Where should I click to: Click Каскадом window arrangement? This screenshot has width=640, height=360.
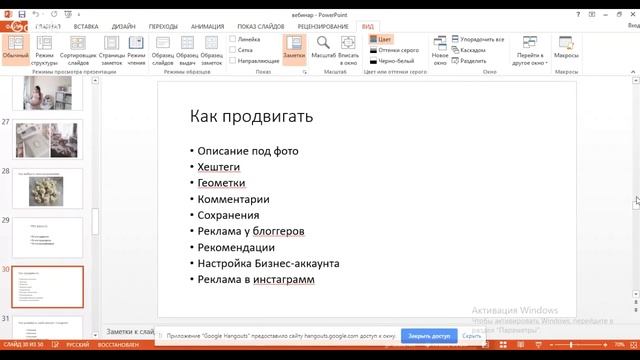point(469,50)
